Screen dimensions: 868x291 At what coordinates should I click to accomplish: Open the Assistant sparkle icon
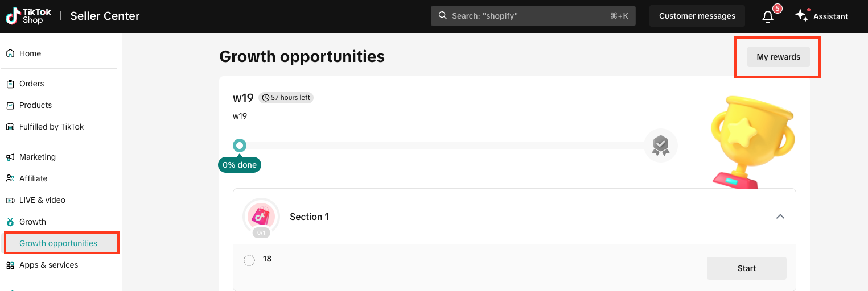click(802, 16)
